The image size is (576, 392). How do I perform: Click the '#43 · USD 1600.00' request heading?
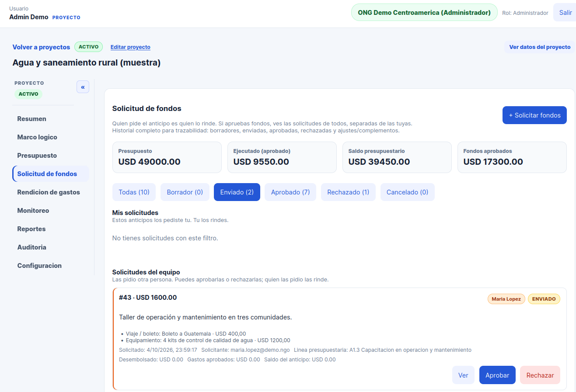pos(148,298)
